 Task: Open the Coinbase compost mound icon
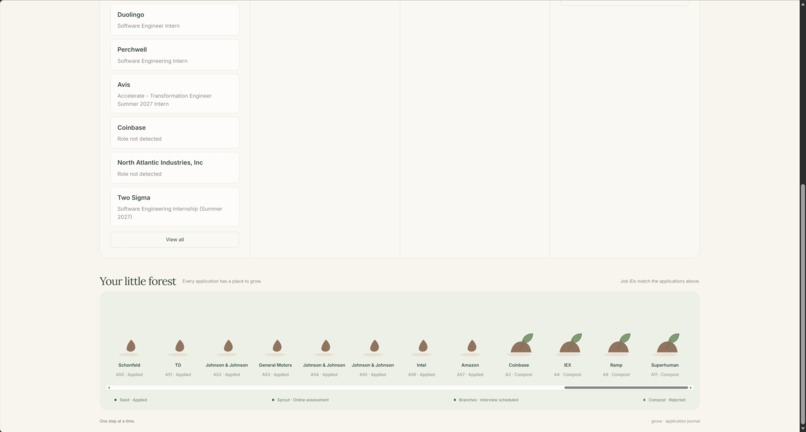(x=521, y=344)
